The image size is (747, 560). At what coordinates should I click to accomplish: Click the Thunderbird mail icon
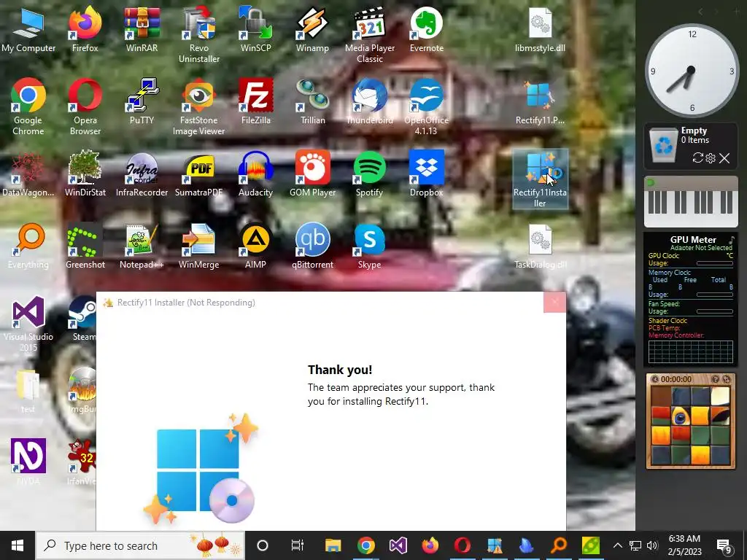tap(370, 102)
